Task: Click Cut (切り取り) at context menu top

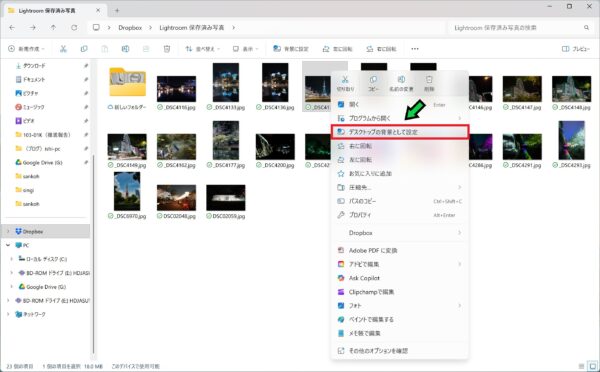Action: point(345,83)
